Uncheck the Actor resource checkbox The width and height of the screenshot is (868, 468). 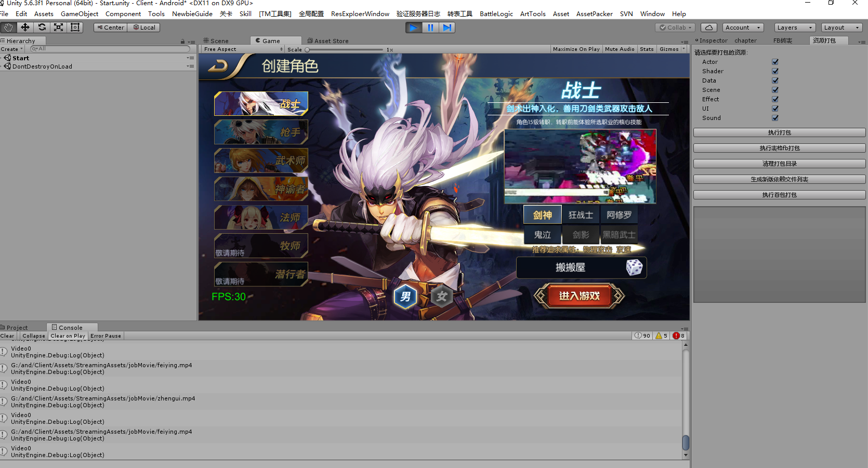pyautogui.click(x=775, y=62)
